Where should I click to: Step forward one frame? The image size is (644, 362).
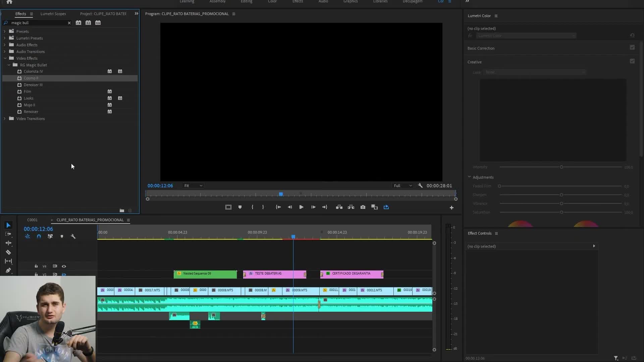[x=313, y=207]
